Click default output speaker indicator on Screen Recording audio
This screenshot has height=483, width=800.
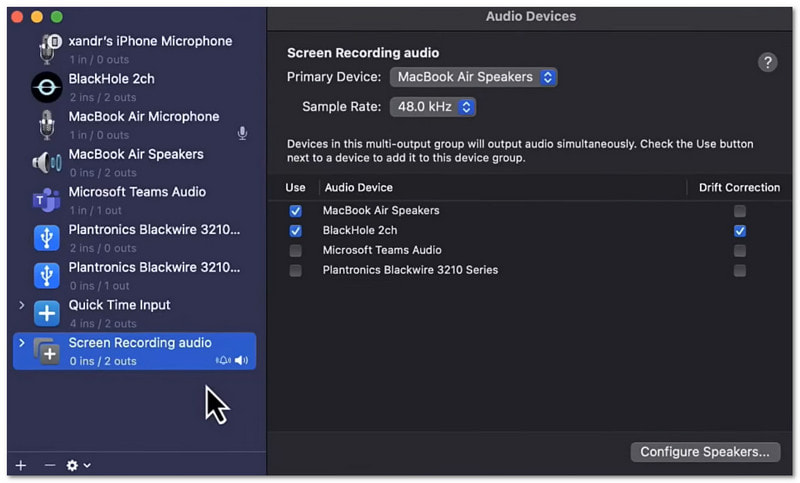(241, 361)
